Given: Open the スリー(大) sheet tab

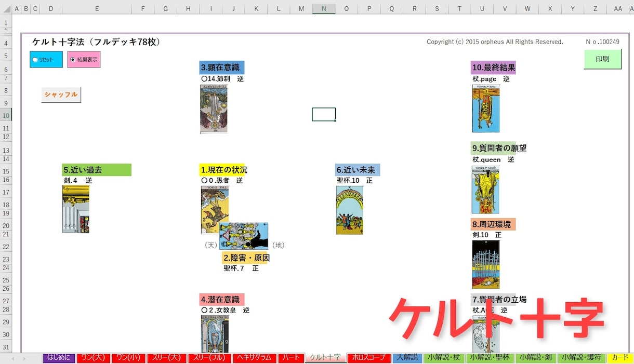Looking at the screenshot, I should pos(167,358).
